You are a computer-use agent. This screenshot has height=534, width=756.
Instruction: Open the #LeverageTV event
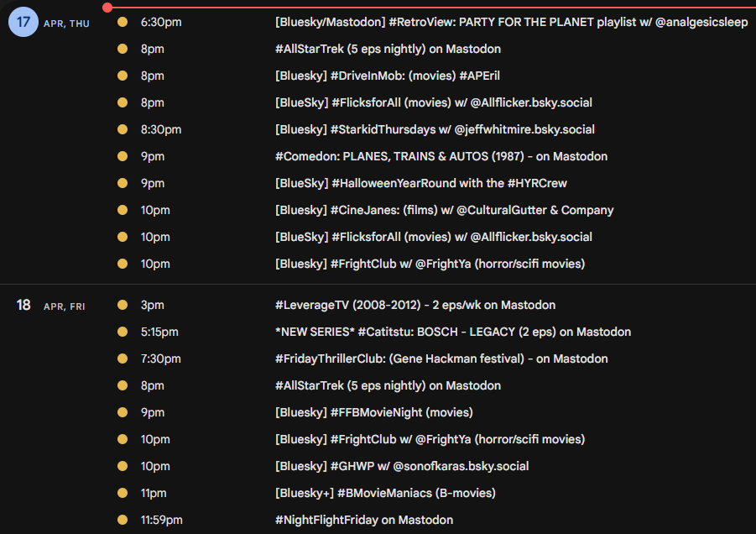pyautogui.click(x=415, y=306)
